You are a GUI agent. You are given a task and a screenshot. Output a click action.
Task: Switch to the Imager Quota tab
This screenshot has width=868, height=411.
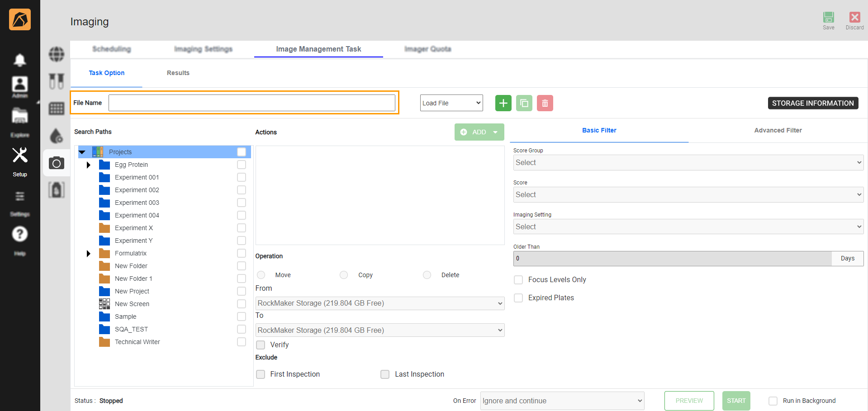pyautogui.click(x=427, y=49)
